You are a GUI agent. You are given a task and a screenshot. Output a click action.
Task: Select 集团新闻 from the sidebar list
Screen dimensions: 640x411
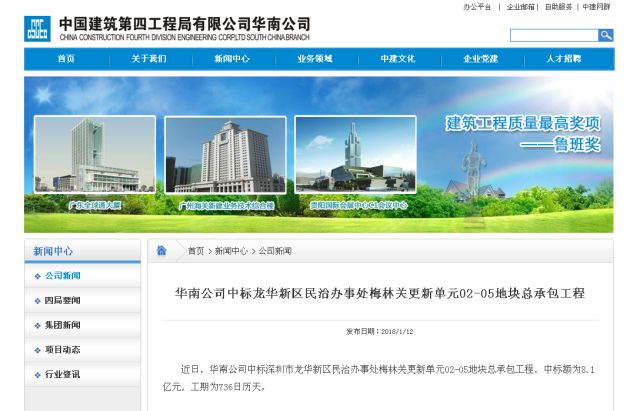pos(62,325)
